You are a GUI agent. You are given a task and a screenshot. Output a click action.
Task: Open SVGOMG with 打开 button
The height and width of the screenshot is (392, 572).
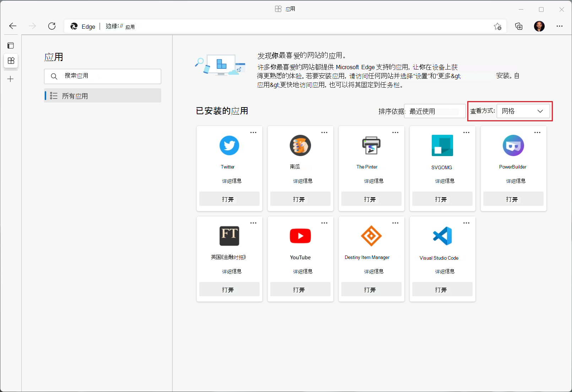click(442, 199)
